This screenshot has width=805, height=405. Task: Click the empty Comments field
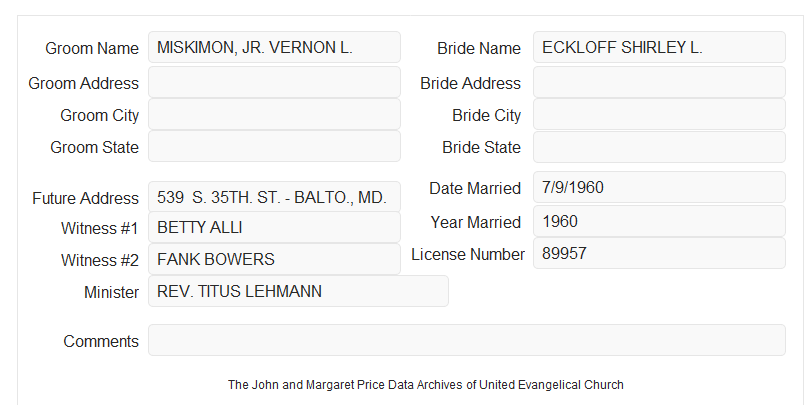[x=467, y=340]
